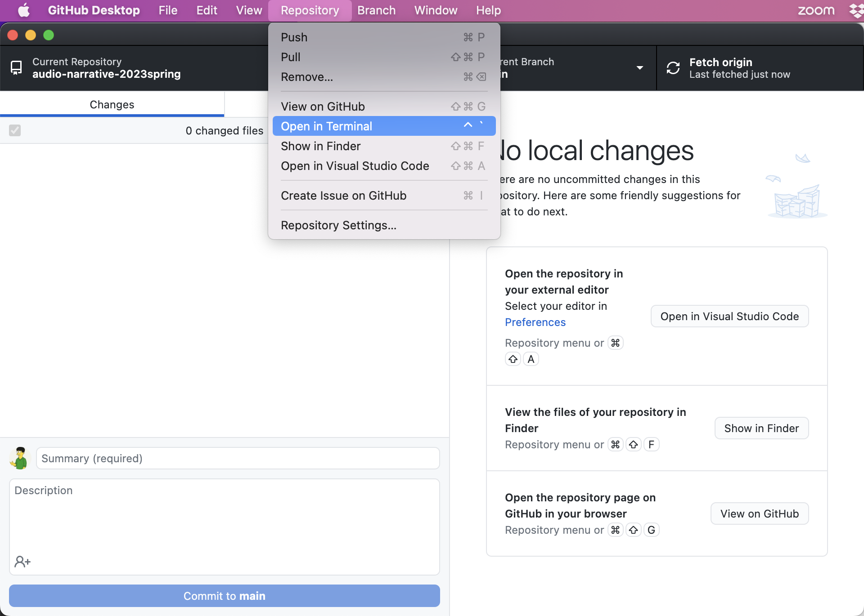
Task: Click the Zoom icon in menu bar
Action: pyautogui.click(x=814, y=9)
